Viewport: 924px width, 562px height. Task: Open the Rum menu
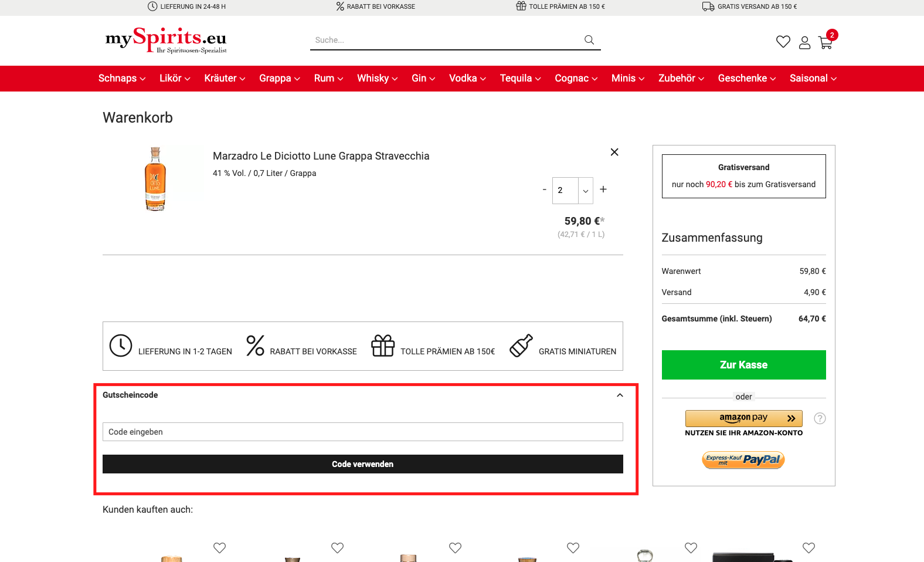[328, 79]
